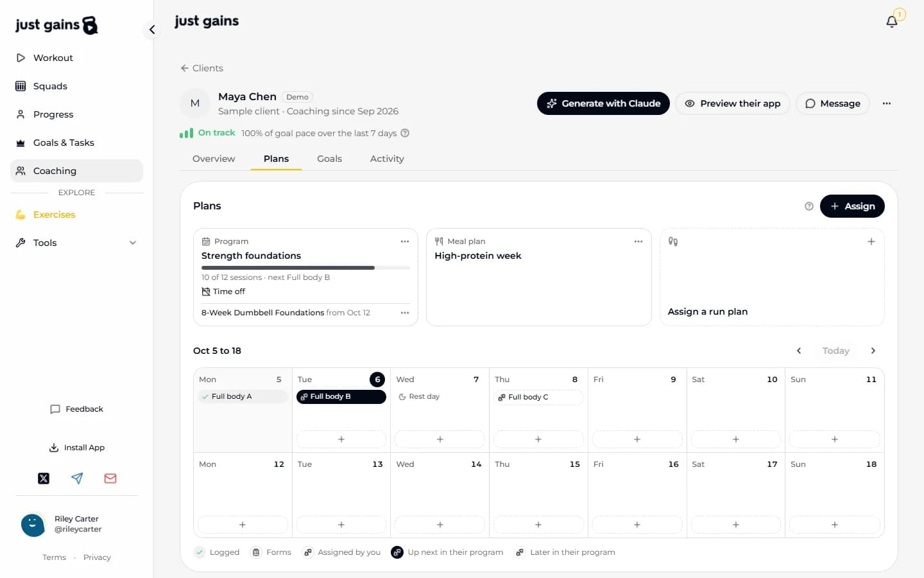Click the Today calendar button
924x578 pixels.
[835, 351]
